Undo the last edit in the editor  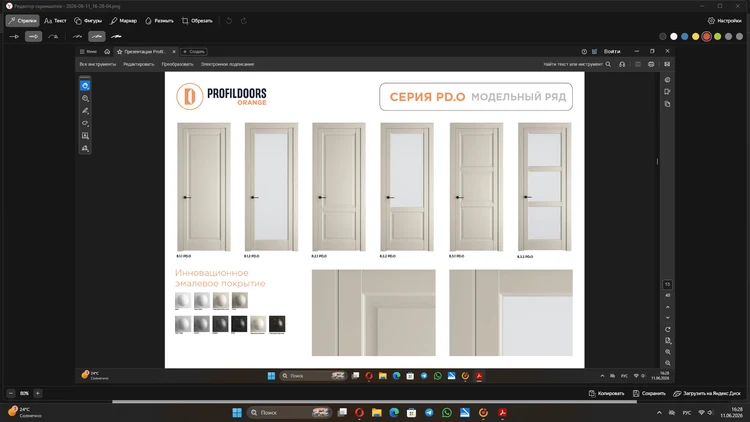tap(229, 21)
